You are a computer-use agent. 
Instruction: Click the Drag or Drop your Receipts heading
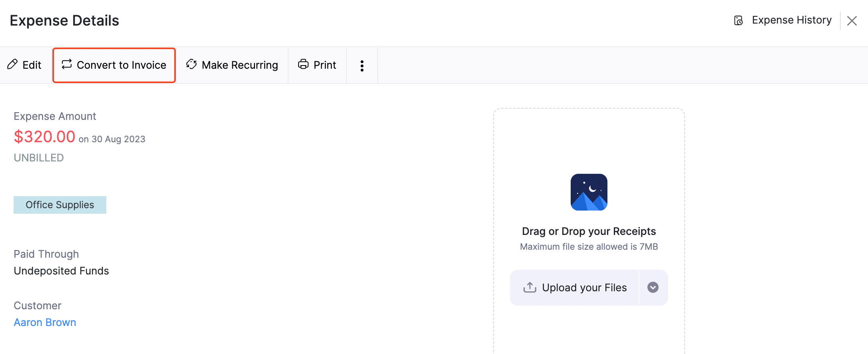(x=589, y=231)
